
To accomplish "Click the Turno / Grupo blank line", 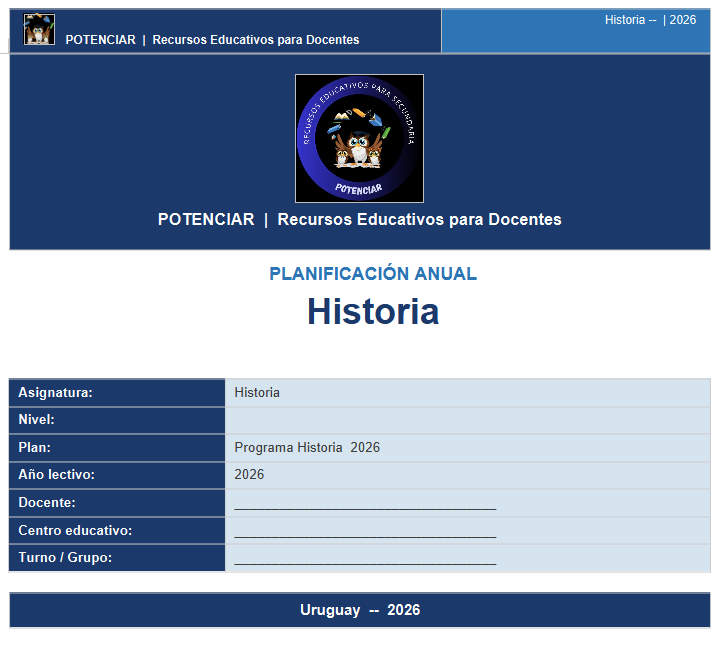I will point(365,559).
